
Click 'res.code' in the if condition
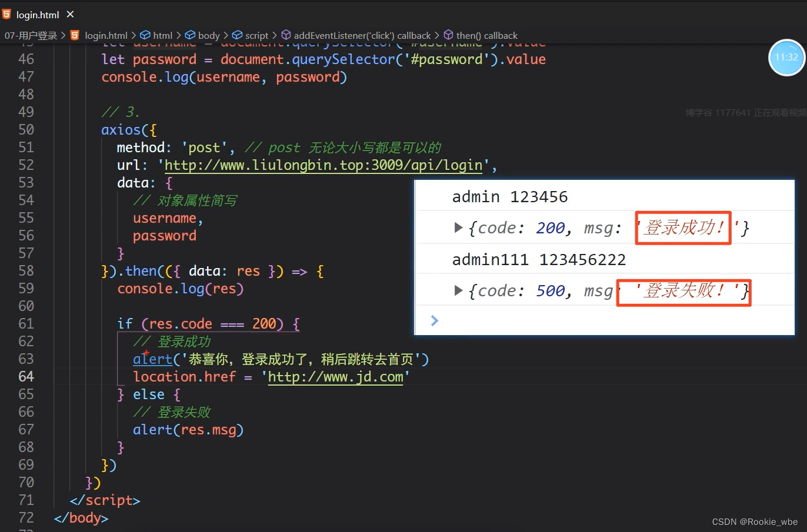(181, 324)
